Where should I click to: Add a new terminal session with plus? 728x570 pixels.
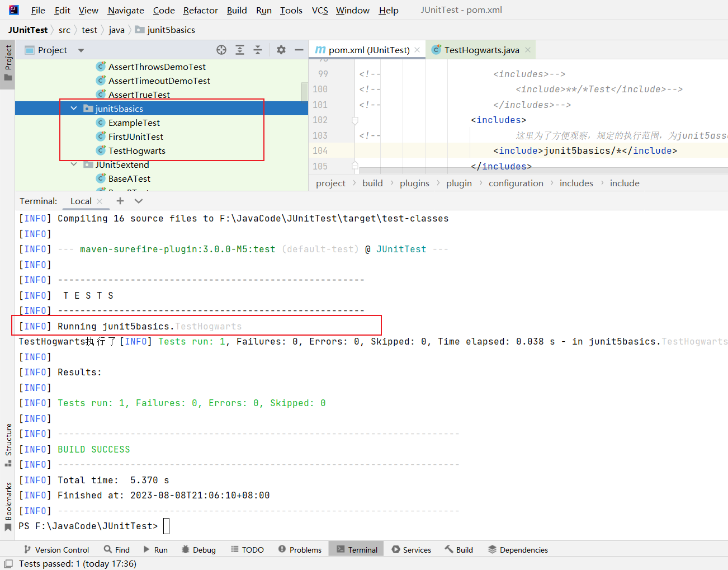pos(120,201)
